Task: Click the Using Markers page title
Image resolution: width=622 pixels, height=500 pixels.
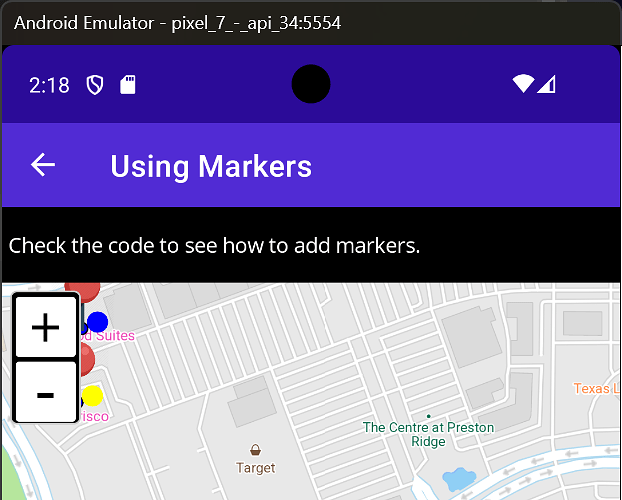Action: pyautogui.click(x=211, y=166)
